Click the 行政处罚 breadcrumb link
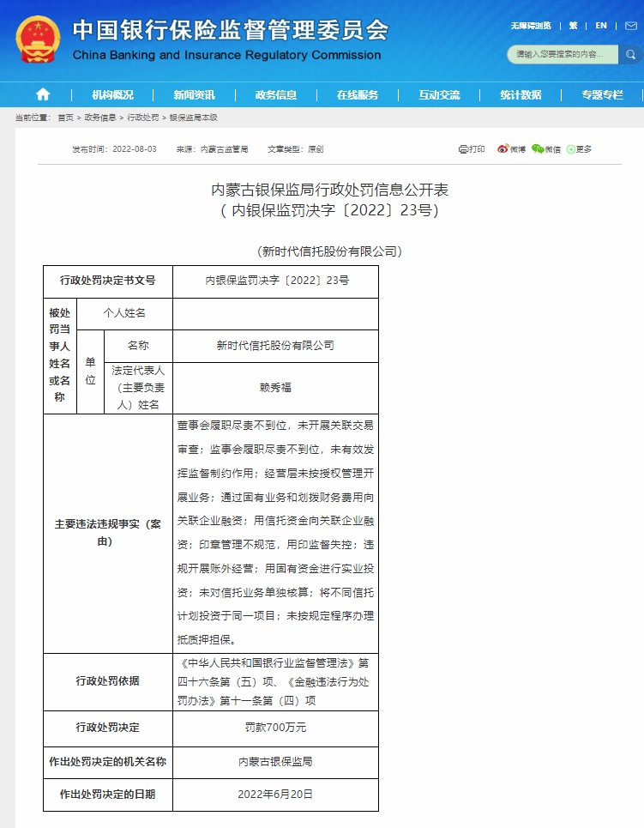 142,118
